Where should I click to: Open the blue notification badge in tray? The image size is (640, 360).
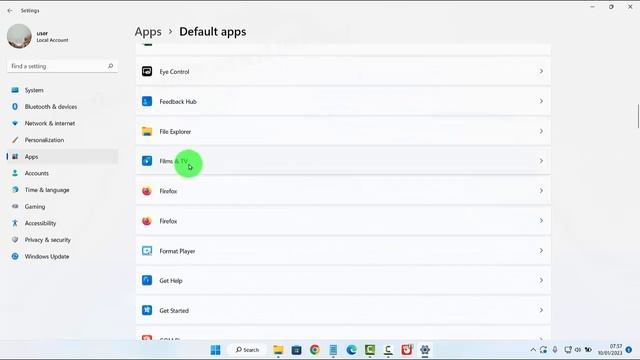(629, 350)
